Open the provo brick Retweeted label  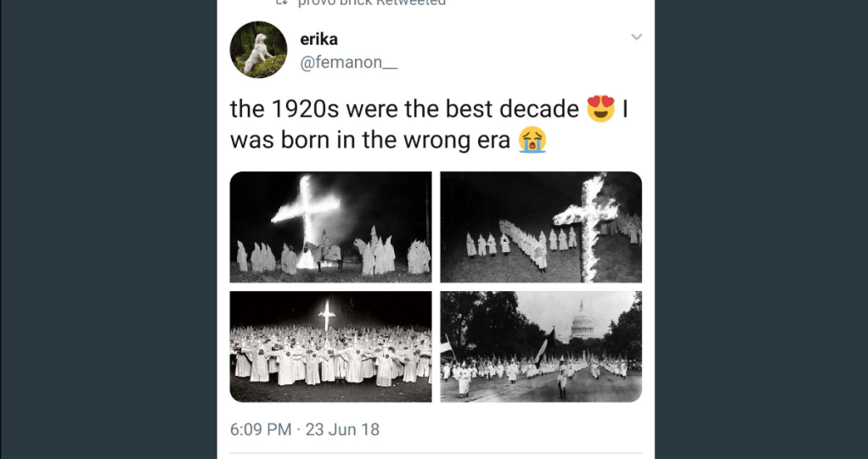point(371,3)
